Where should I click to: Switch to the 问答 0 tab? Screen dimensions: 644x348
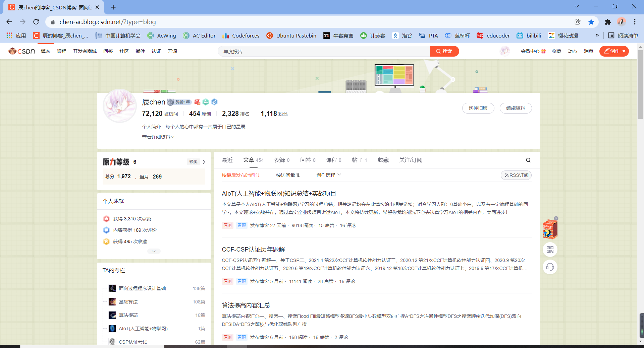coord(308,160)
